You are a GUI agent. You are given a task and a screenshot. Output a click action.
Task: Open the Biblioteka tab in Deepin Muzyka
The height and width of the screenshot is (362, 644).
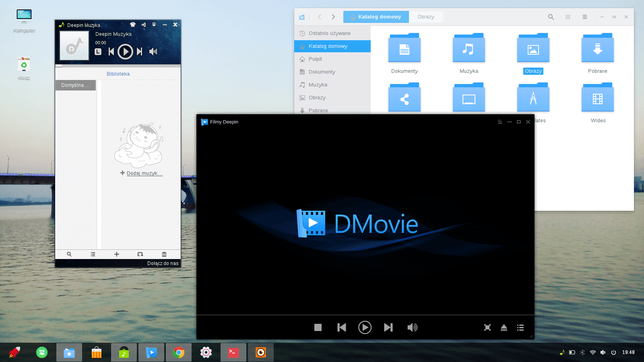point(118,74)
